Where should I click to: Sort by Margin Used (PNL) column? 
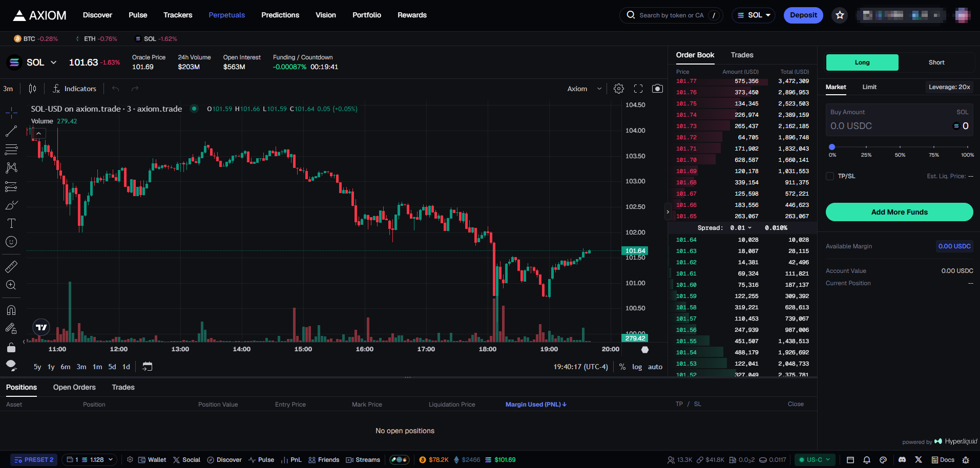[x=536, y=405]
